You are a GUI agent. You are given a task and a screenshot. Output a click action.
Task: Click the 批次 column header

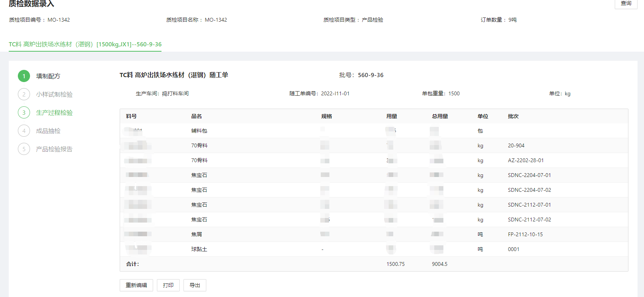pyautogui.click(x=513, y=116)
